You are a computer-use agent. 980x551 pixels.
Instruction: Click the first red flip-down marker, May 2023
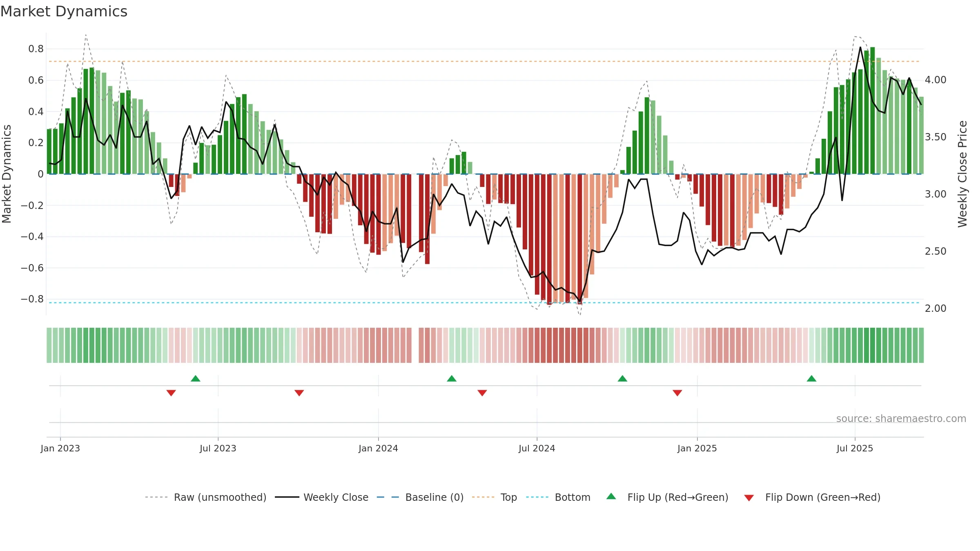pos(171,393)
